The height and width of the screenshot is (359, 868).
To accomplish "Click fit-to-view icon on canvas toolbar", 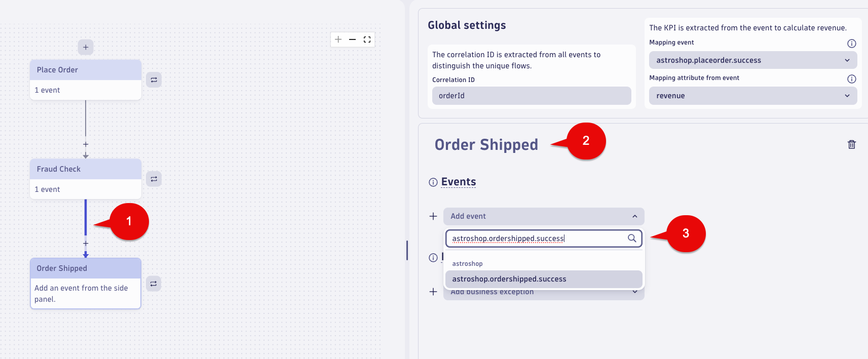I will [367, 39].
